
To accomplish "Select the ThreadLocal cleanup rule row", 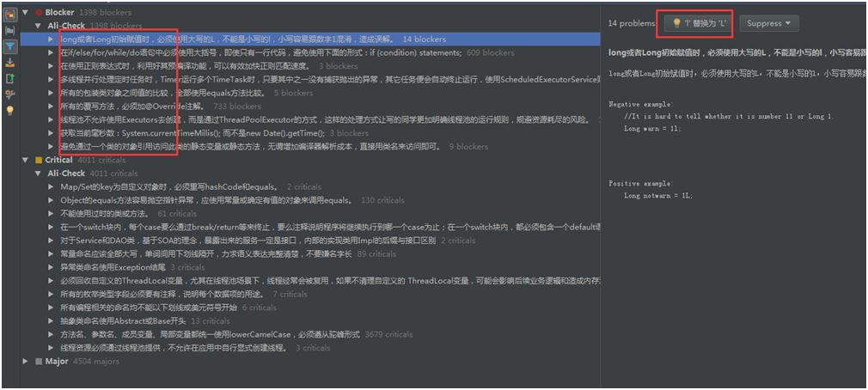I will (310, 280).
